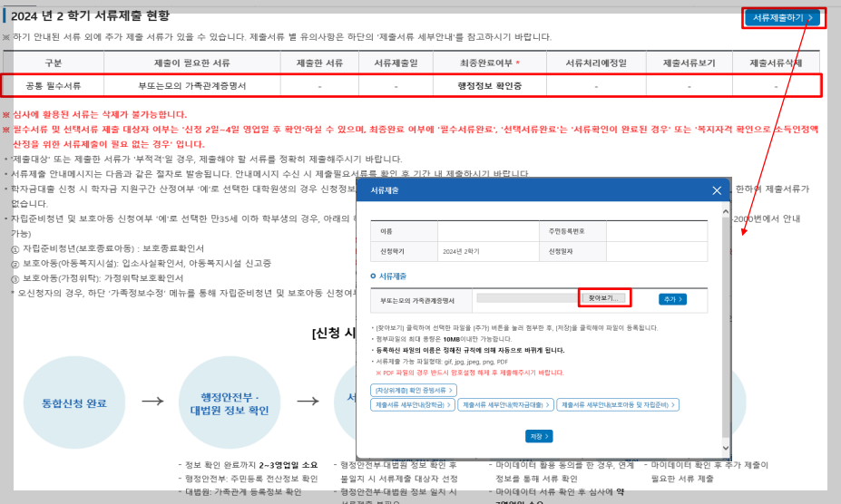Click the 이름 label in the dialog

[386, 231]
